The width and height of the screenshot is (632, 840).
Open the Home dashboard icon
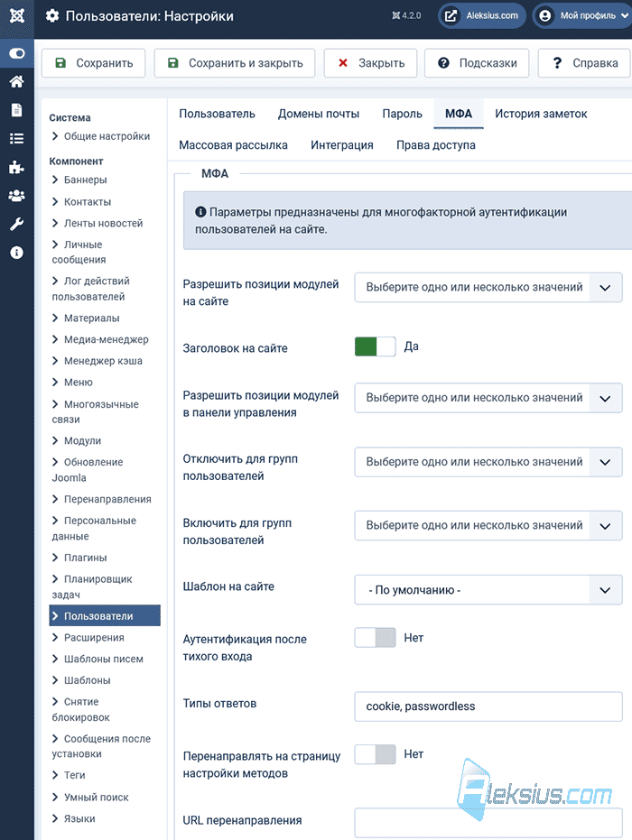[x=16, y=81]
